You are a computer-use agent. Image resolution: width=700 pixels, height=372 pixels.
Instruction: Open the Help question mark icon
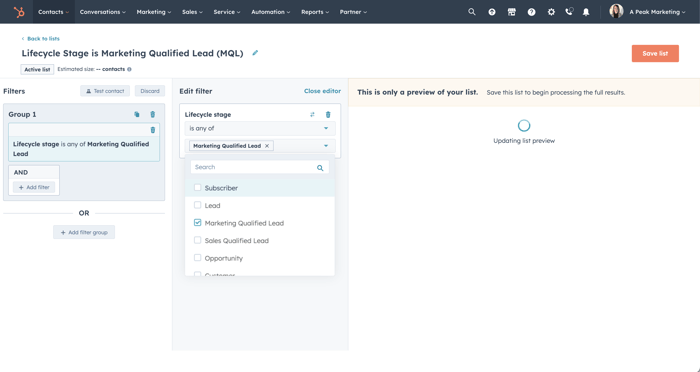[531, 12]
